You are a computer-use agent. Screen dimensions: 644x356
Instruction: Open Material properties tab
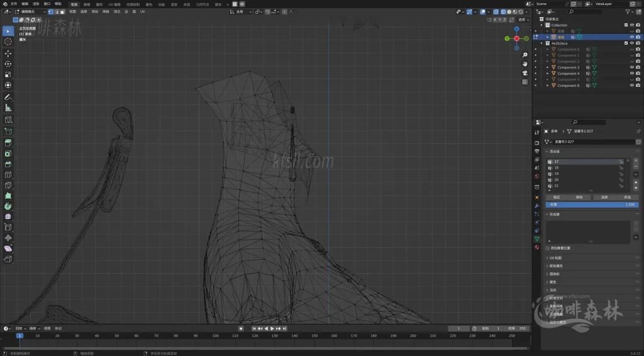tap(537, 247)
